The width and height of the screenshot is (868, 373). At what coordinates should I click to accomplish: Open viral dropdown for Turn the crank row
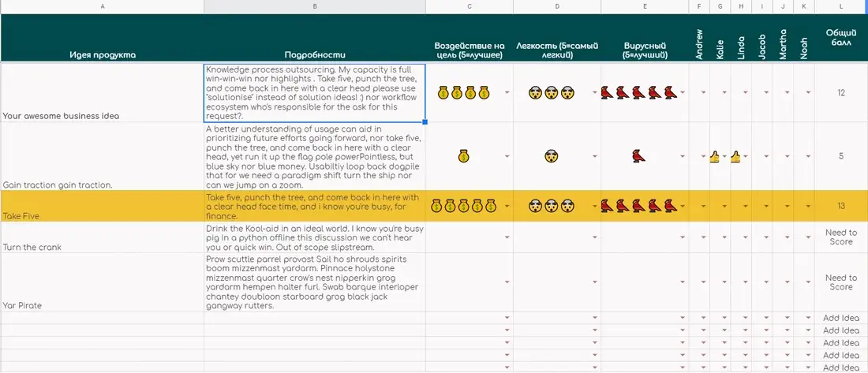[682, 237]
